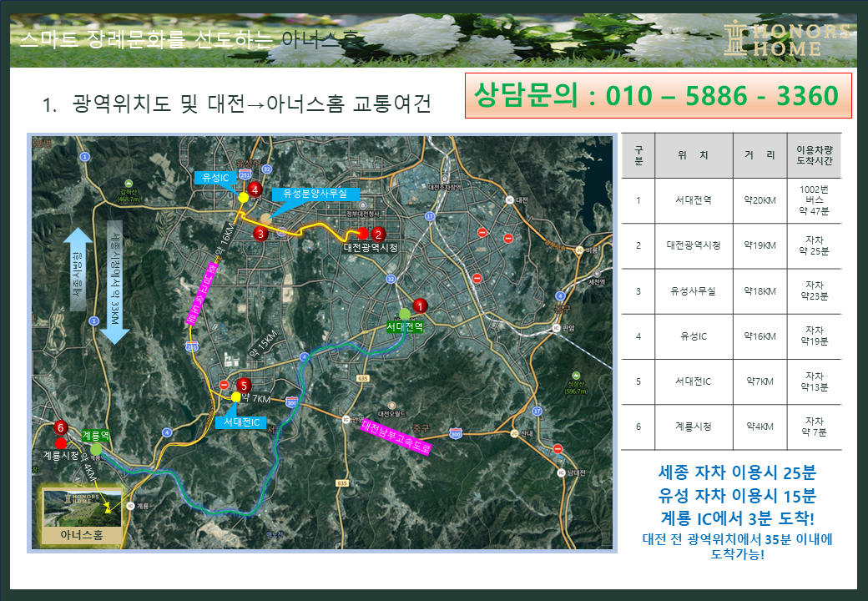Click the 대전광역시청 map label
868x601 pixels.
click(x=371, y=247)
